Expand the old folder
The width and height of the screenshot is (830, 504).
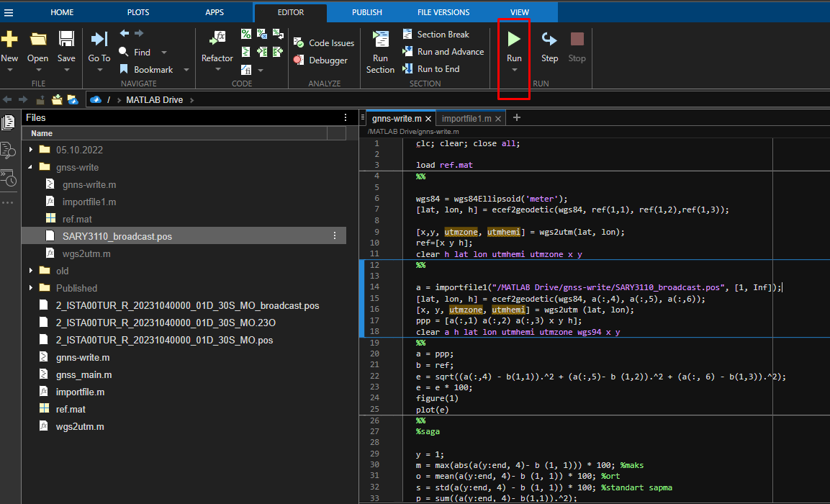pyautogui.click(x=31, y=271)
